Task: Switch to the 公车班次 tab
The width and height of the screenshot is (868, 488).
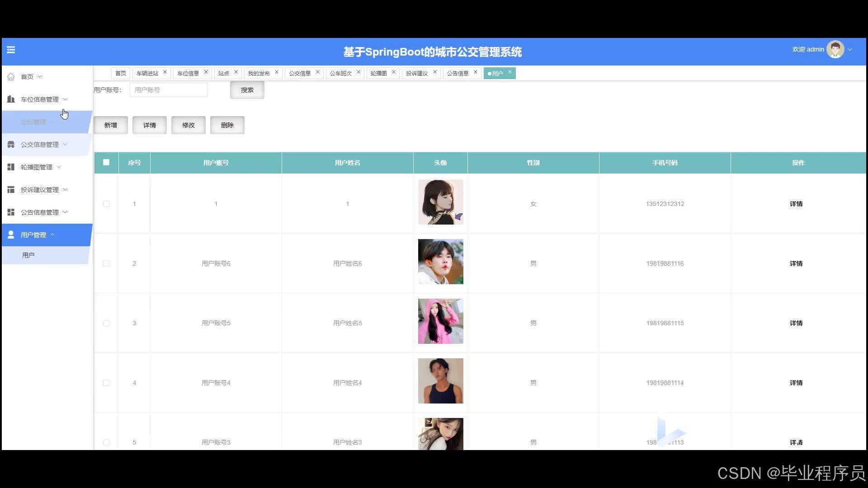Action: 340,73
